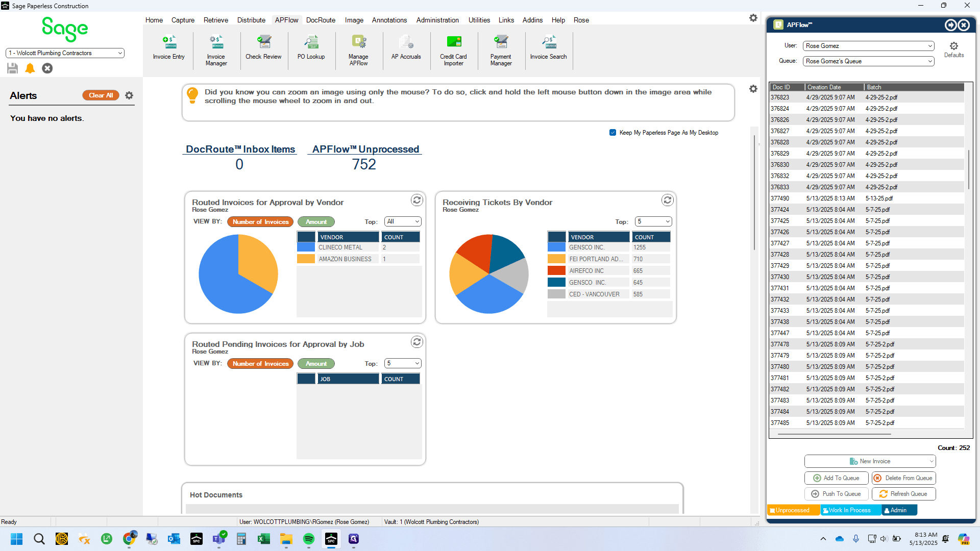Refresh Routed Pending Invoices by Job chart
The image size is (980, 551).
[417, 342]
